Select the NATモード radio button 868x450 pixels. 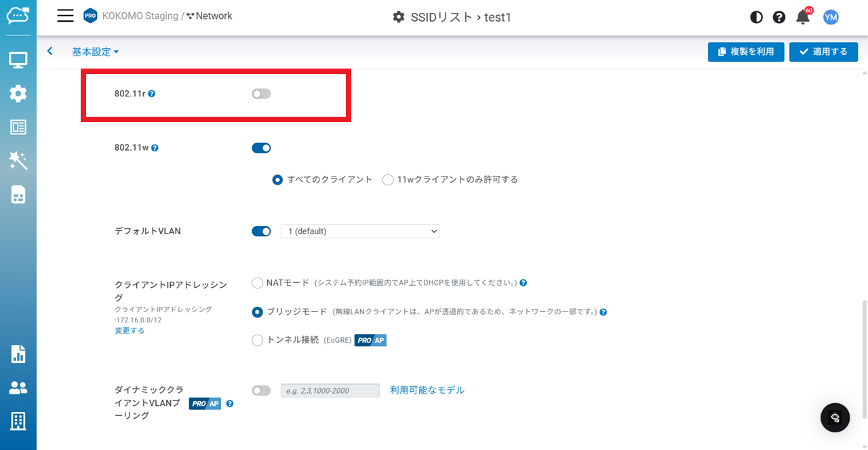coord(257,283)
